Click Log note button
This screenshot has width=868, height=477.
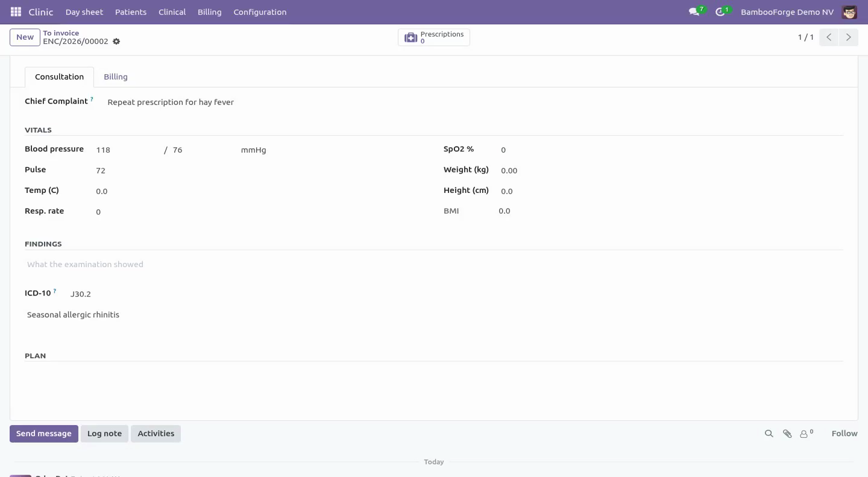[104, 434]
